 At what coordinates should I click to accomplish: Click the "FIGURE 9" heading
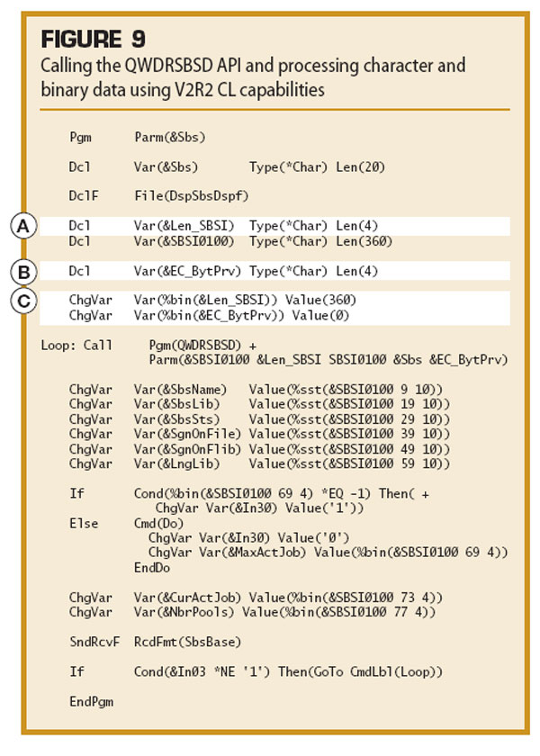[93, 39]
